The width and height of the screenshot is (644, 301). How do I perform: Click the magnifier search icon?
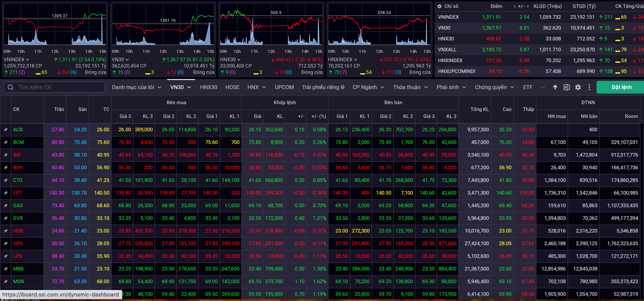pos(10,87)
